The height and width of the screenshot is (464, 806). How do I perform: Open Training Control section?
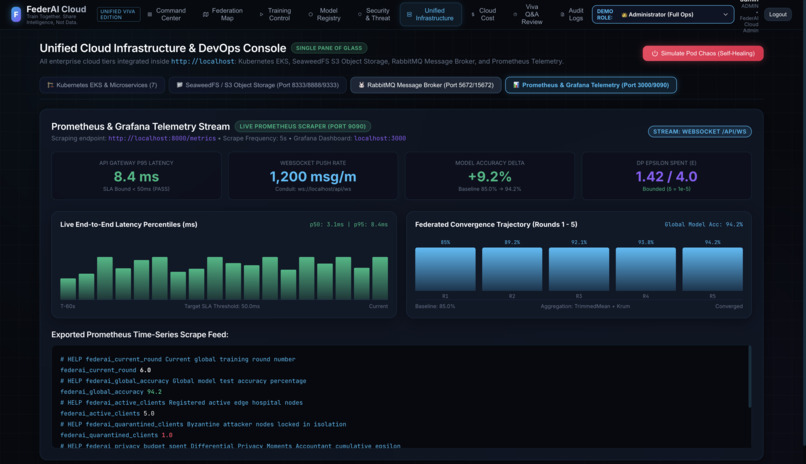[x=275, y=14]
